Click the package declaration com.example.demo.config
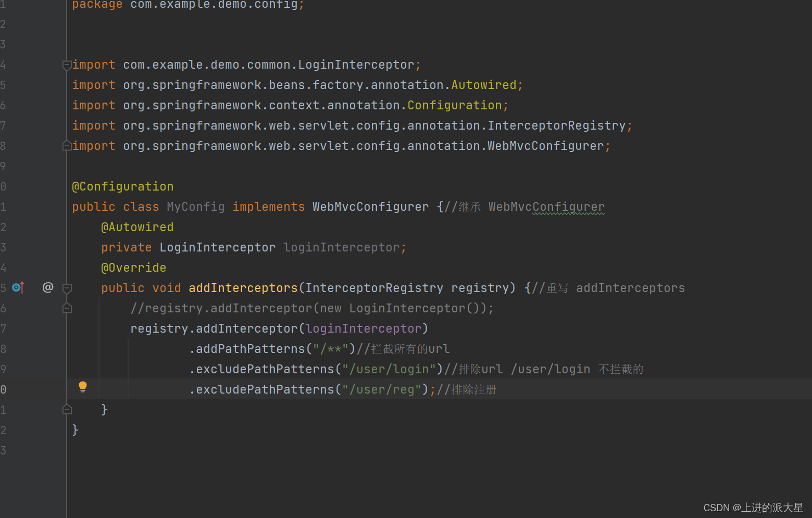Image resolution: width=812 pixels, height=518 pixels. tap(214, 5)
